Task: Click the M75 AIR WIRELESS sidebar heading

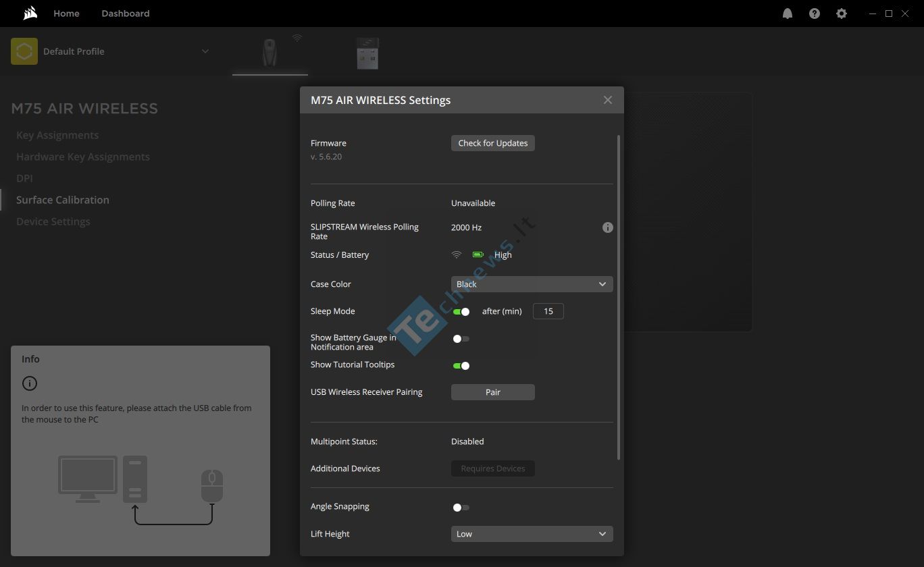Action: coord(84,109)
